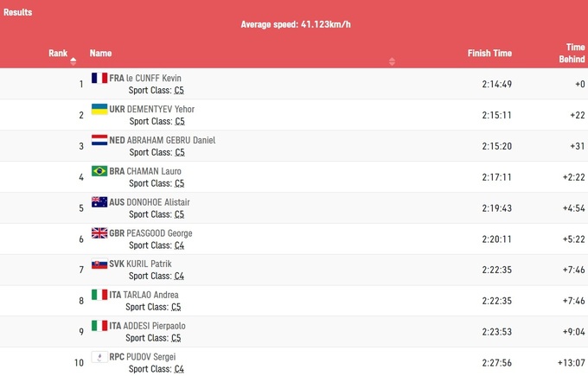Screen dimensions: 588x376
Task: Click the Netherlands flag icon
Action: 99,140
